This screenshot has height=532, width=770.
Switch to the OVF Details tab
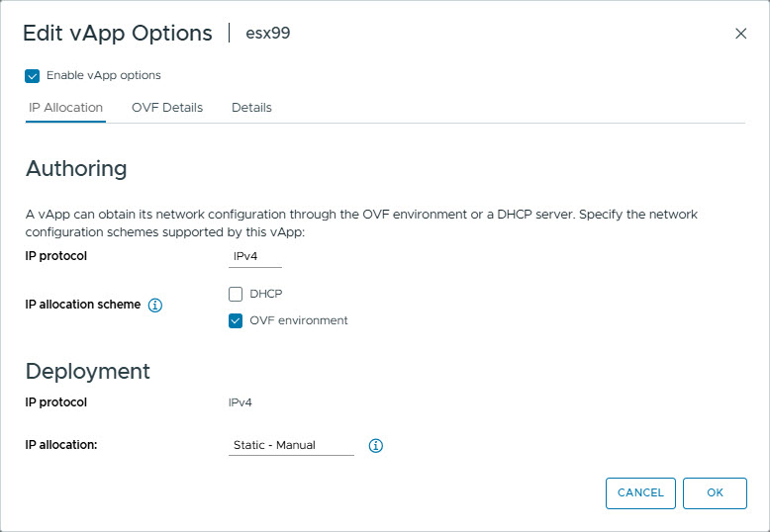[167, 108]
